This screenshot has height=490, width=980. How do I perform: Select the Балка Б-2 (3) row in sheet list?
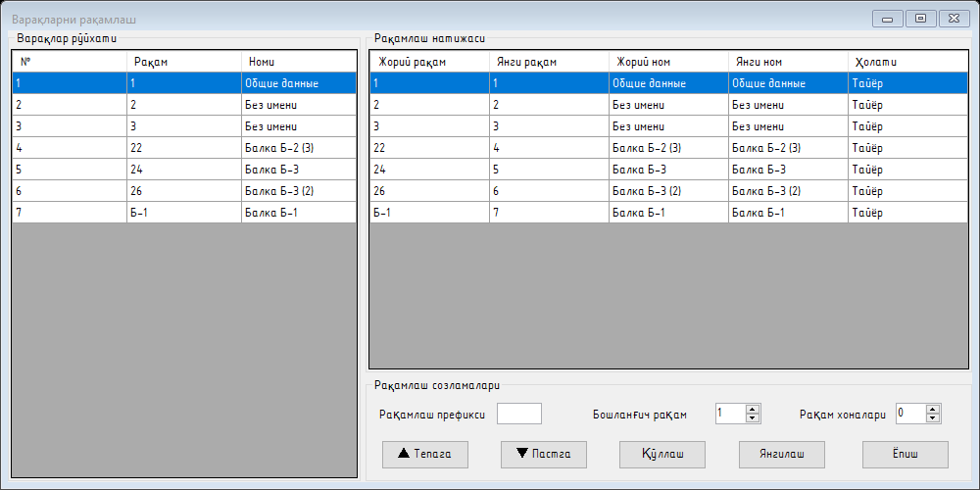(x=184, y=148)
